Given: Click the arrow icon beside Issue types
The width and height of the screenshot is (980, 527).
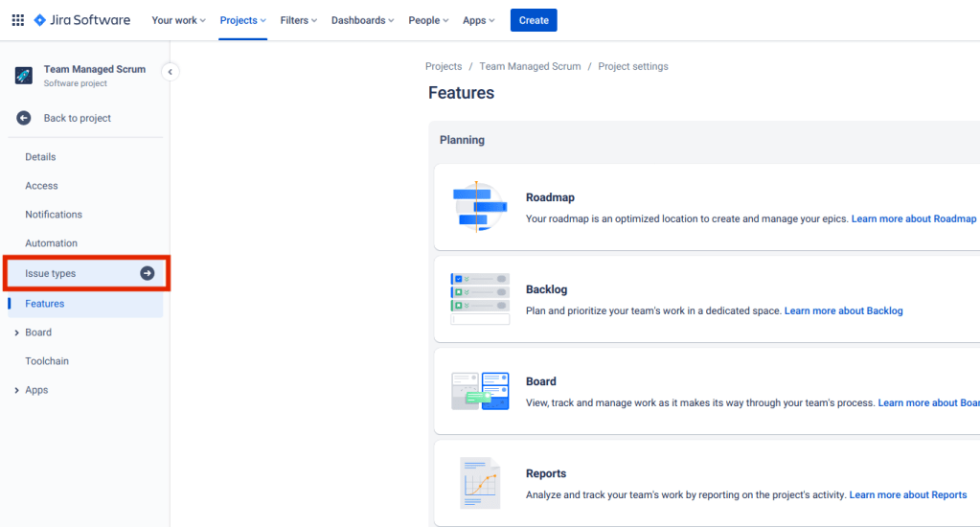Looking at the screenshot, I should (147, 273).
